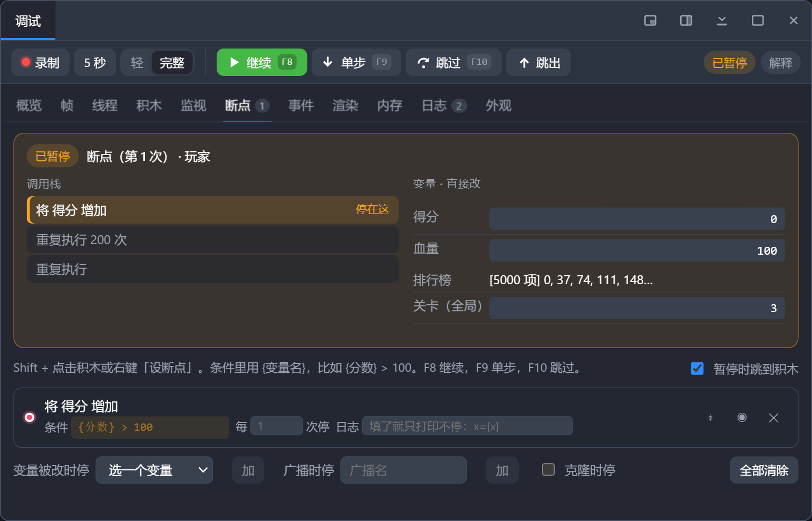Click the 停在这 label
The height and width of the screenshot is (521, 812).
[372, 209]
